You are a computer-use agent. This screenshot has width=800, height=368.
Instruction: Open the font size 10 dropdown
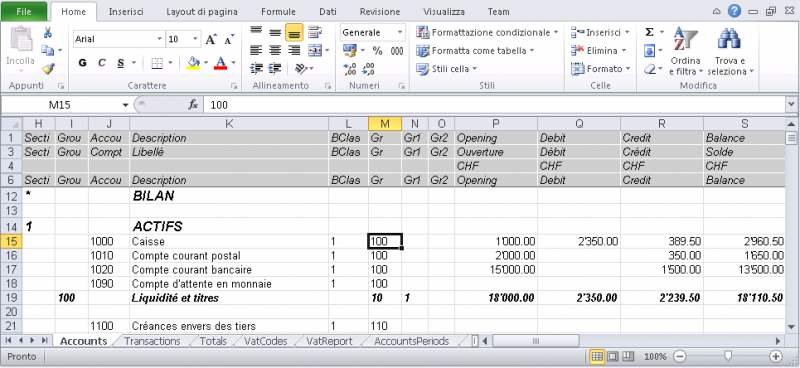click(196, 39)
